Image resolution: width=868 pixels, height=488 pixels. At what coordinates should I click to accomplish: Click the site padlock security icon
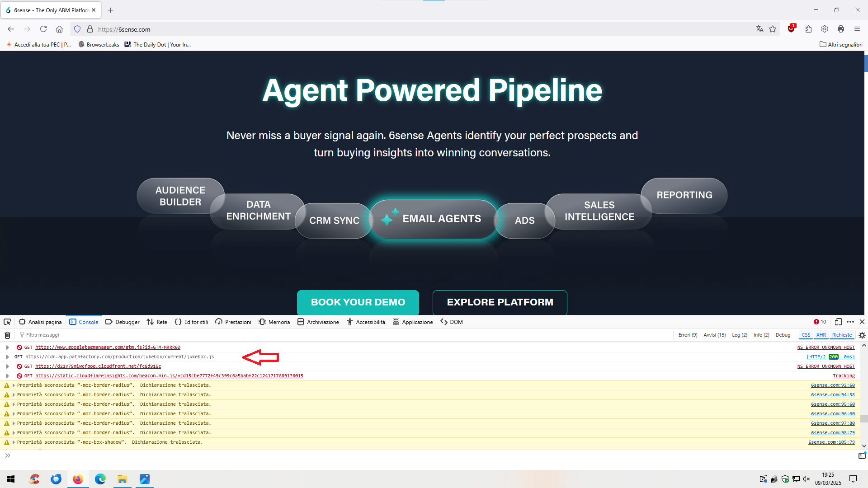point(90,29)
